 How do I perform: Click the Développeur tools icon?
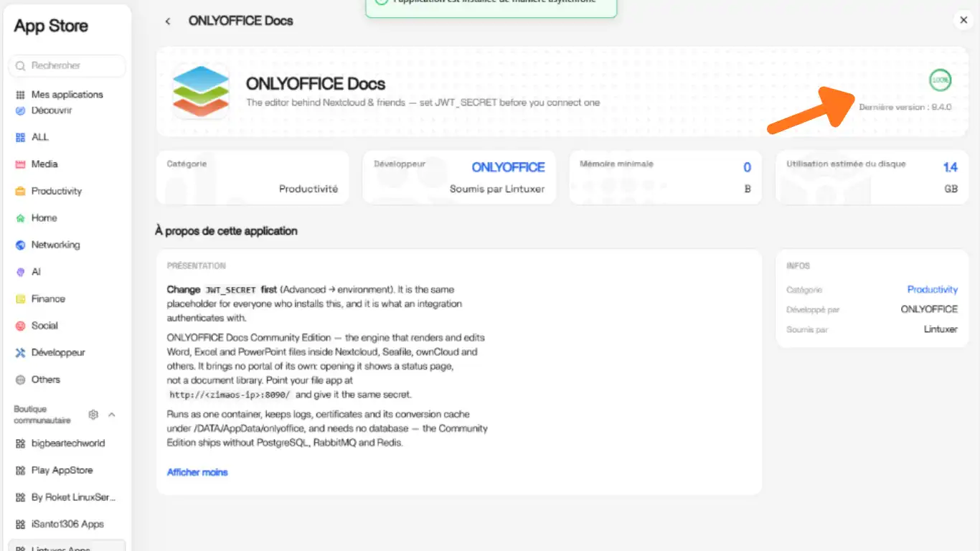point(20,352)
